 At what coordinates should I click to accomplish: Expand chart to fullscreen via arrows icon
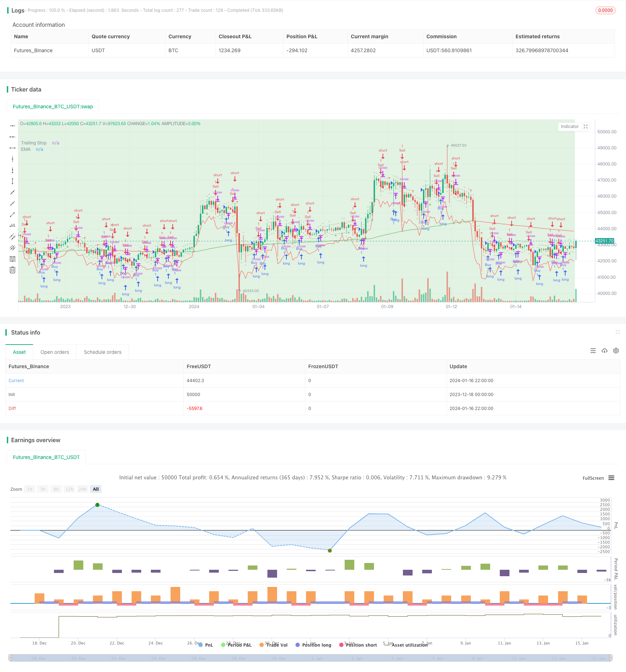coord(586,127)
